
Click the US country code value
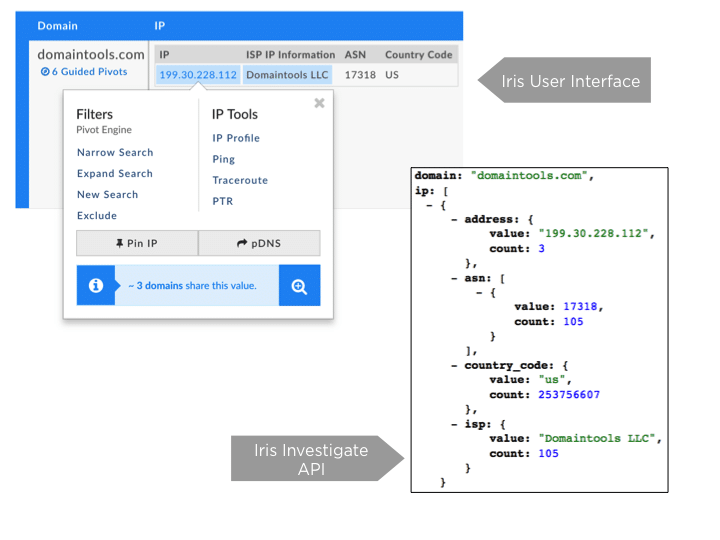tap(392, 75)
